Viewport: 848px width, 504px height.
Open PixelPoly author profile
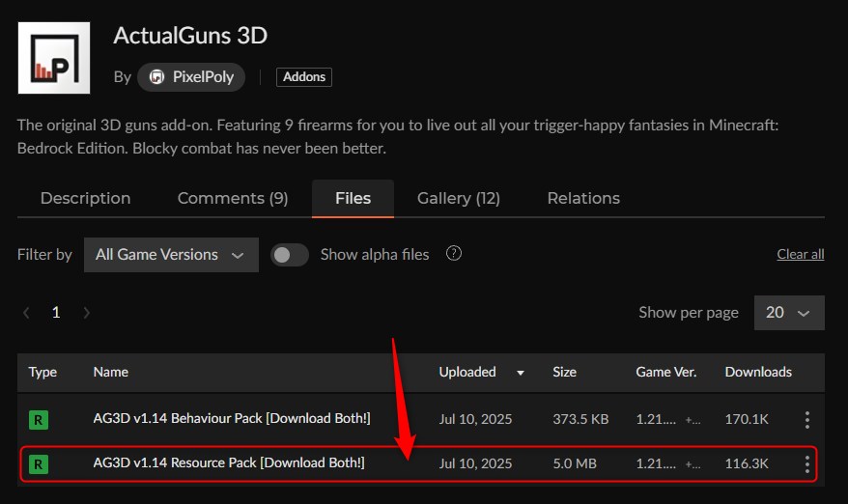pos(191,77)
